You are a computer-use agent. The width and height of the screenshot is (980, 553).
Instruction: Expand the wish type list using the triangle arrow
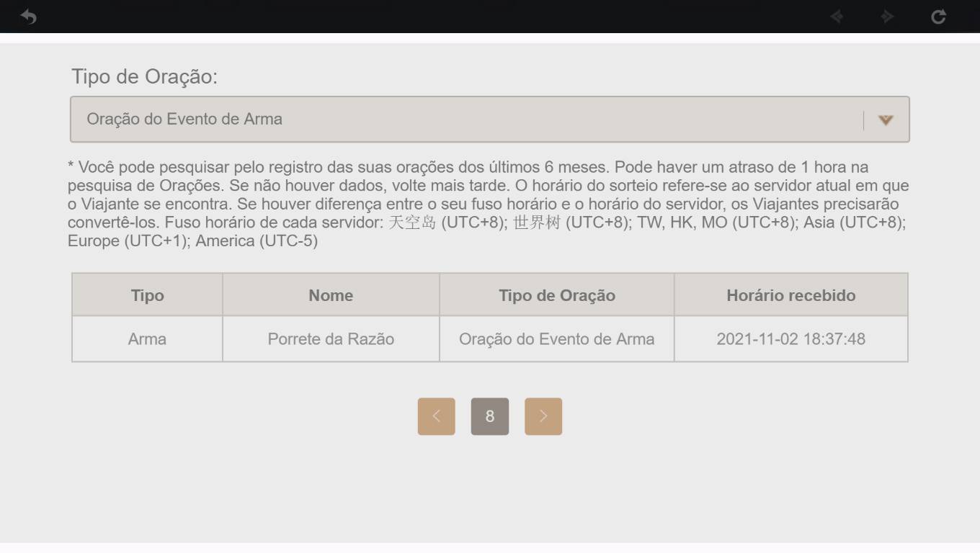coord(886,120)
